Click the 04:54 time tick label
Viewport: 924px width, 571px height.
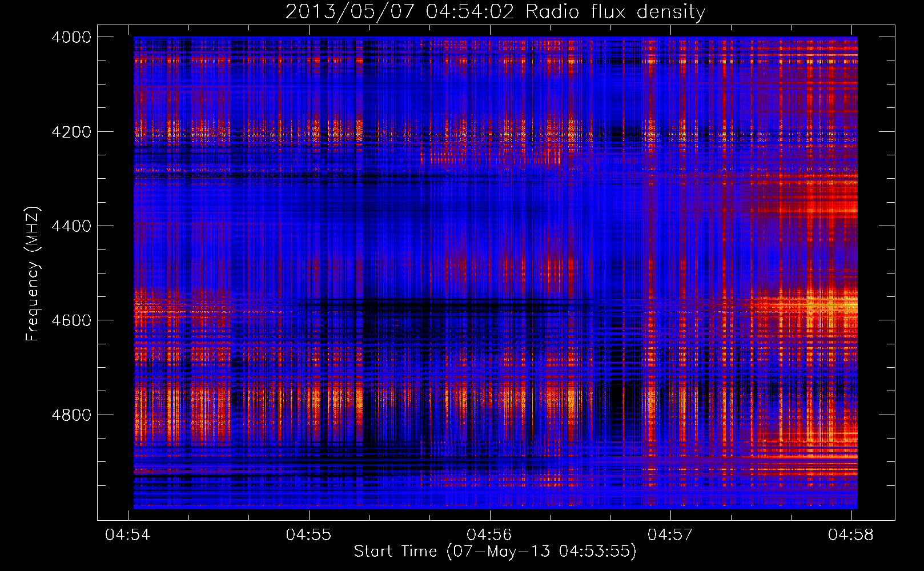click(x=128, y=534)
